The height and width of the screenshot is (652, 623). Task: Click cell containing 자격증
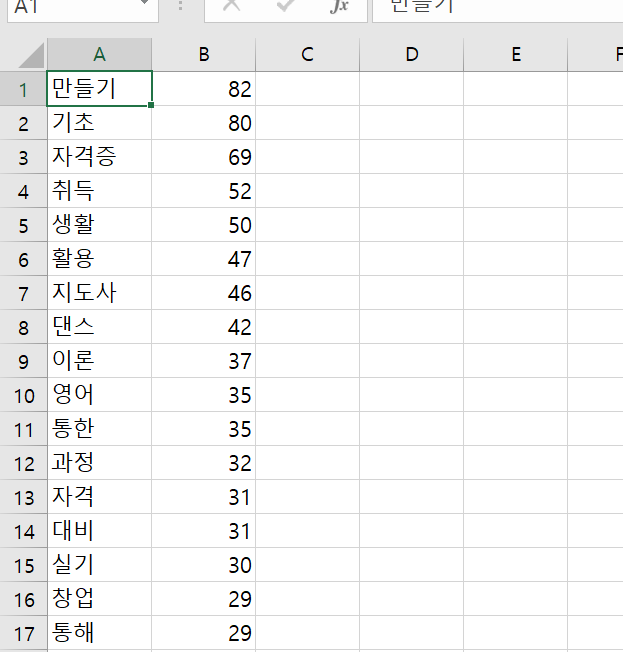(x=99, y=157)
